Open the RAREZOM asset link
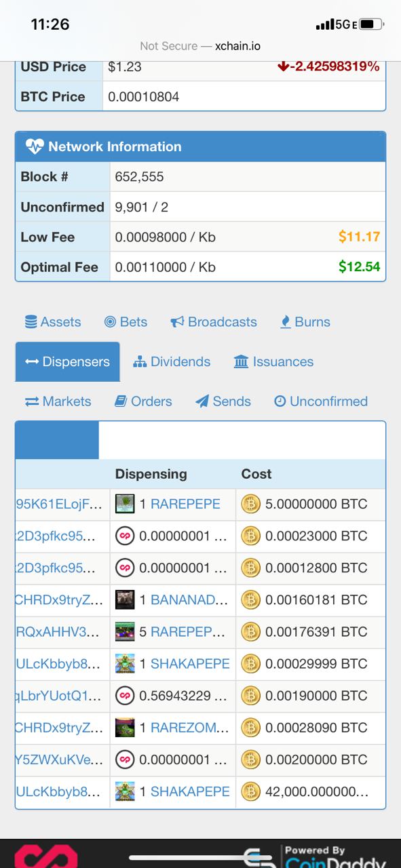This screenshot has height=868, width=401. (189, 727)
